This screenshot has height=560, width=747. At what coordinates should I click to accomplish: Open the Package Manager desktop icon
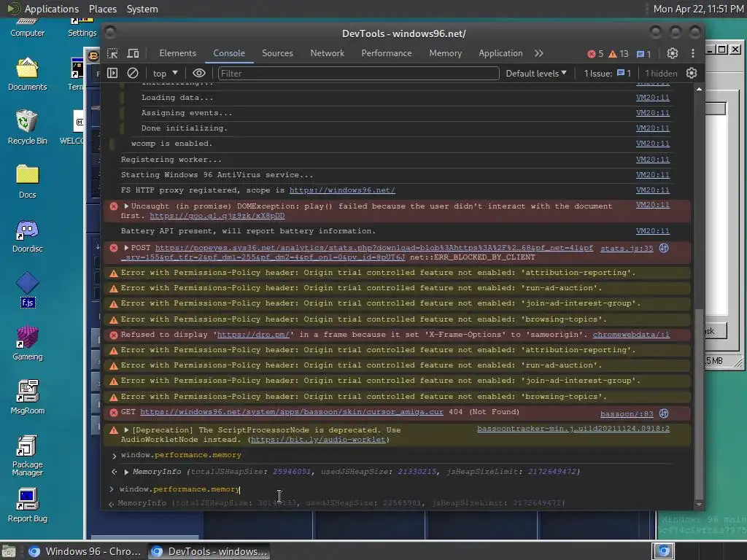coord(27,455)
